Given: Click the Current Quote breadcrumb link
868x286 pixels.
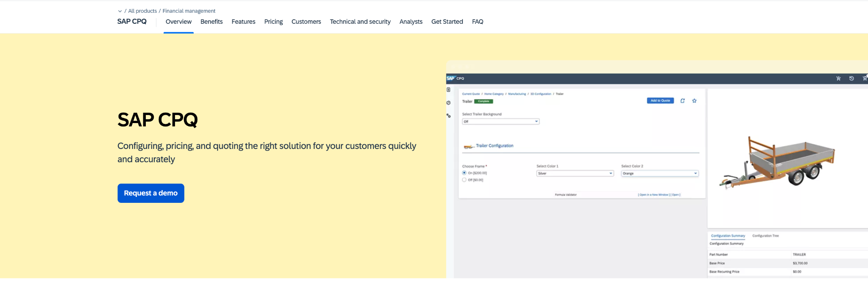Looking at the screenshot, I should click(x=471, y=94).
